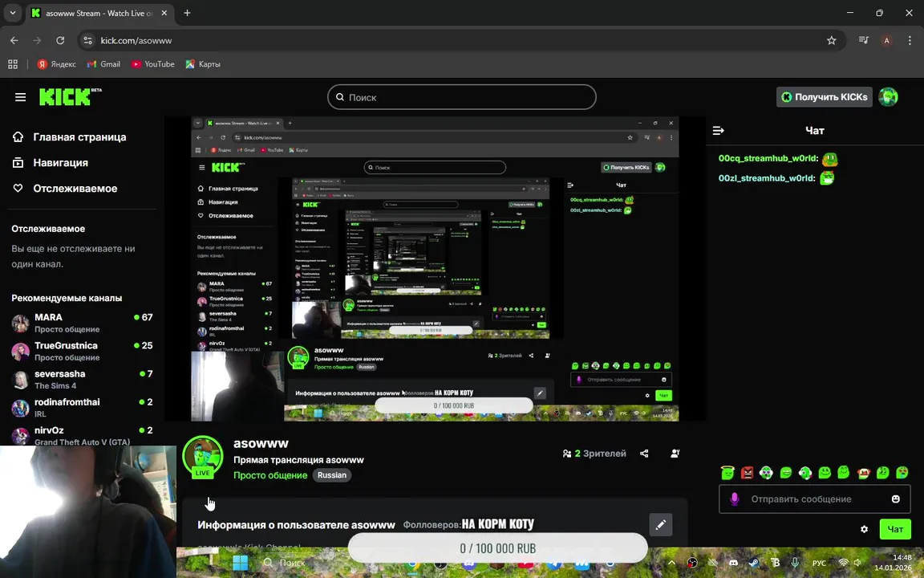Click the live stream video player

point(434,268)
